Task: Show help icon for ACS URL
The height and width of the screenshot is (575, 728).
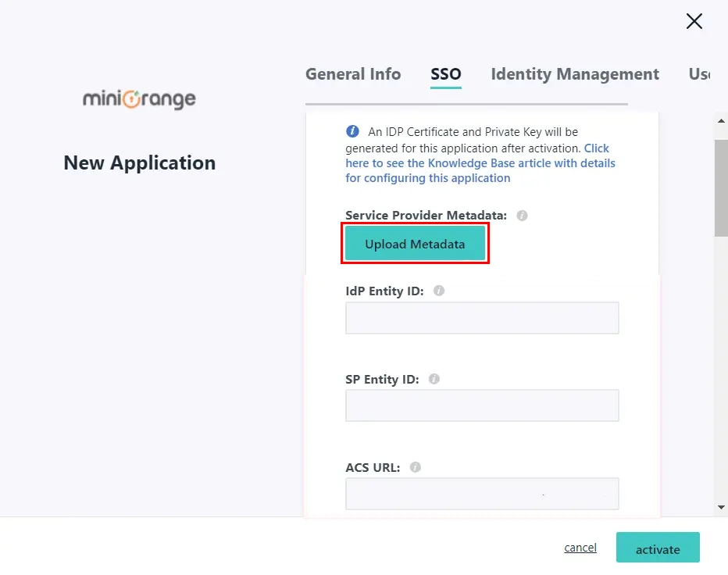Action: (416, 467)
